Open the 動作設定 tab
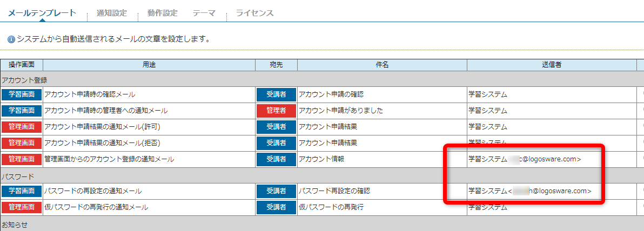 (x=162, y=13)
